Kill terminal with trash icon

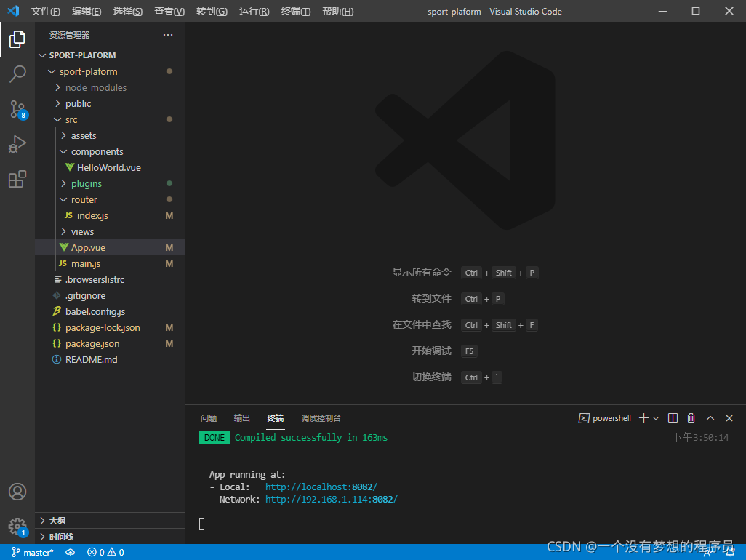coord(691,417)
